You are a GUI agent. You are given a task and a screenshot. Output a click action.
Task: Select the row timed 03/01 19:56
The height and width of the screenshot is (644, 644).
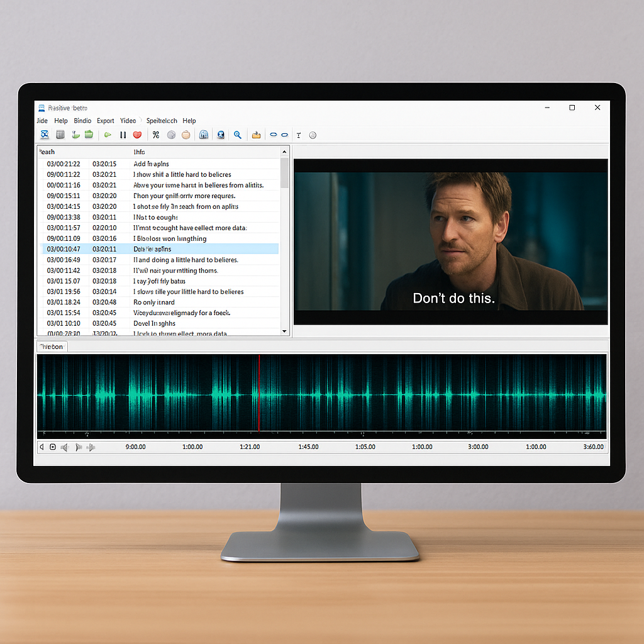click(x=160, y=292)
